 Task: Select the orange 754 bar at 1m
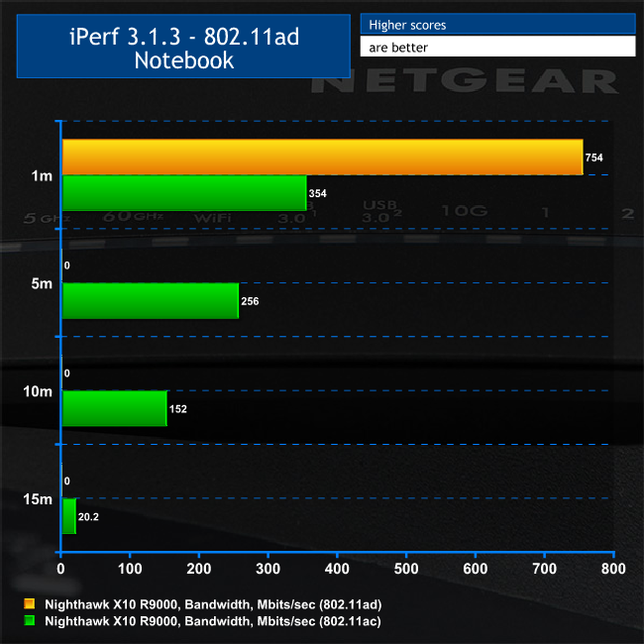click(322, 157)
